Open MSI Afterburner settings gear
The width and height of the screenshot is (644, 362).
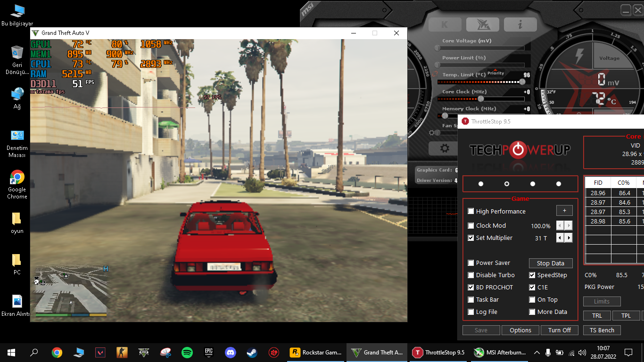tap(445, 148)
